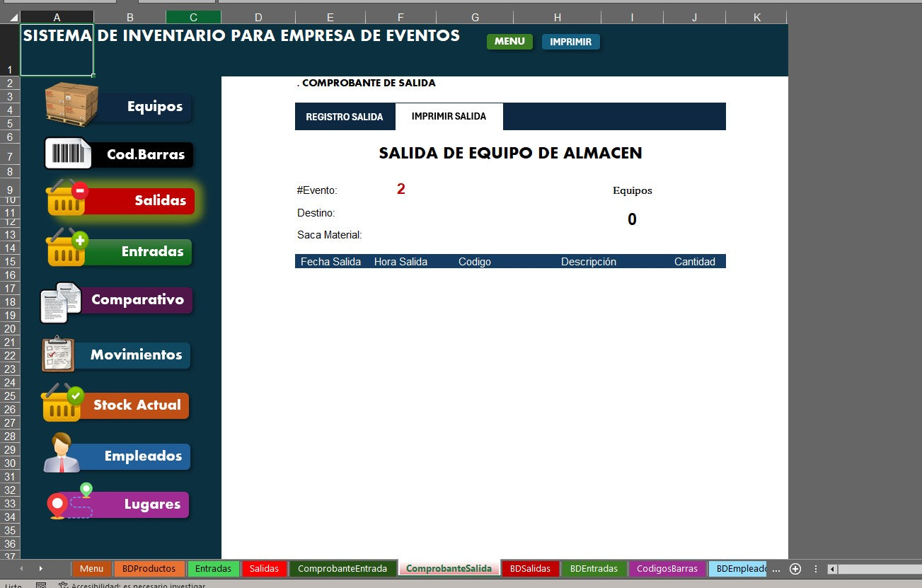Click the Saca Material: label
The image size is (922, 588).
tap(330, 234)
